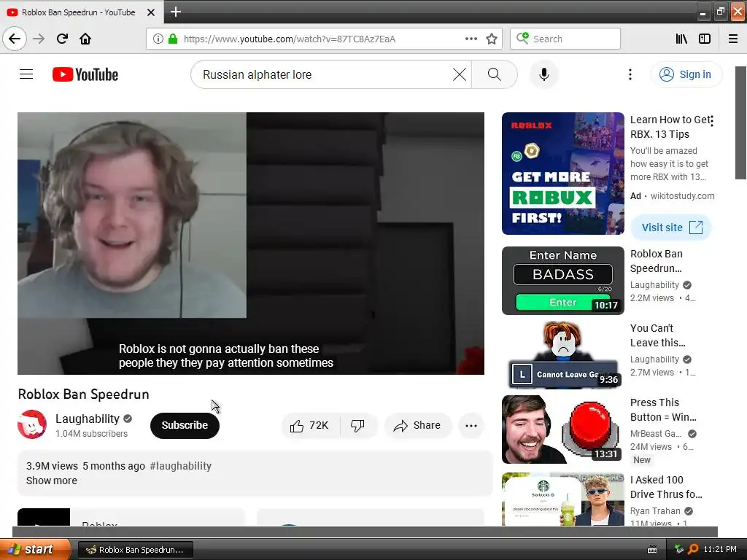This screenshot has height=560, width=747.
Task: Open the Enter Name BADASS video thumbnail
Action: (x=562, y=281)
